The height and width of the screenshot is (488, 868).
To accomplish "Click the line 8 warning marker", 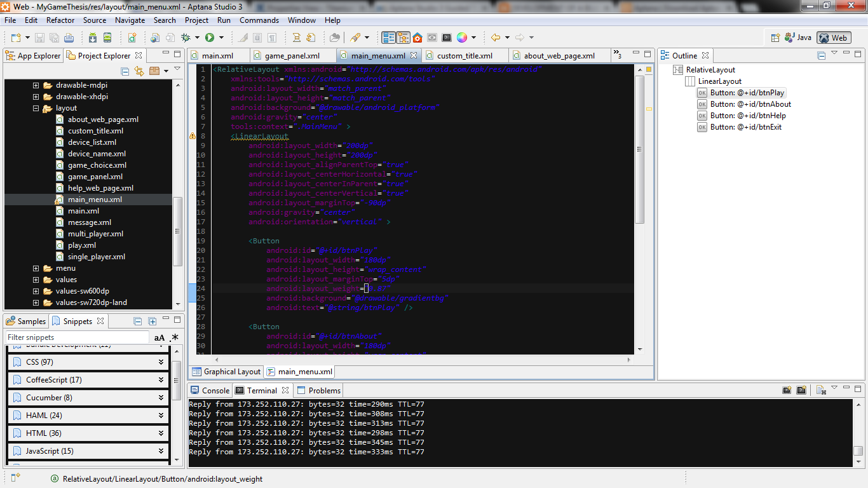I will point(193,136).
